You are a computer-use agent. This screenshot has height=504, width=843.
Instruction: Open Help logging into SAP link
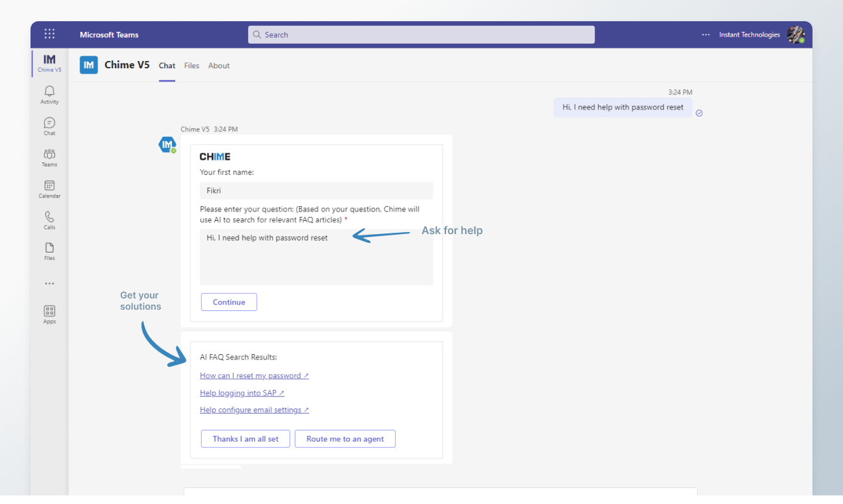(x=242, y=393)
